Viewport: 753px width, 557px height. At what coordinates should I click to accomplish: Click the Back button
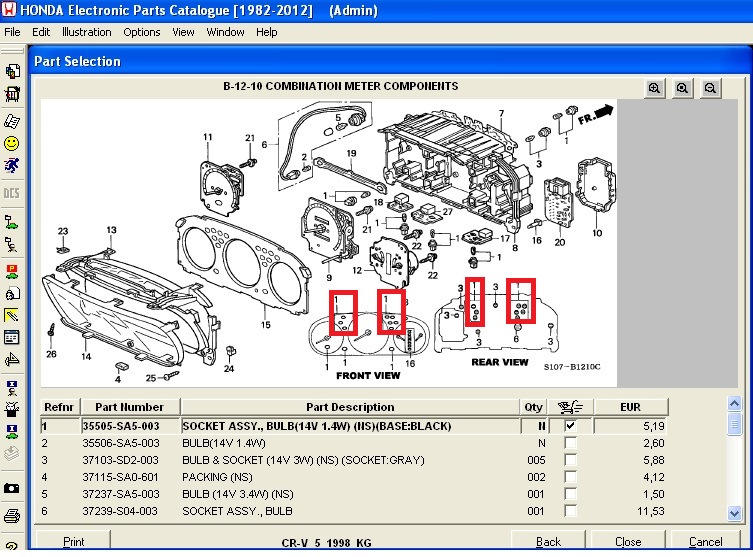tap(548, 541)
